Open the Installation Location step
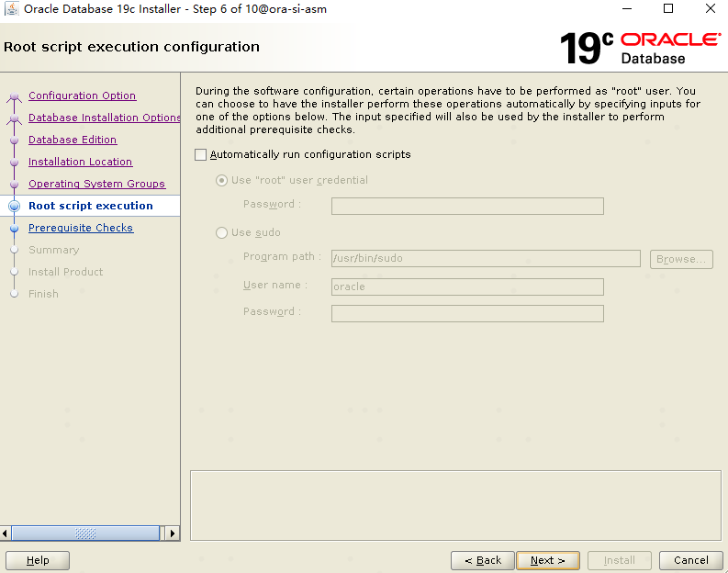This screenshot has height=573, width=728. tap(80, 162)
